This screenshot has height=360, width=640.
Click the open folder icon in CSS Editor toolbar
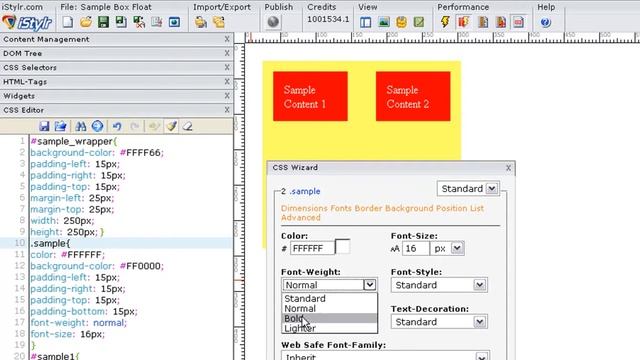[61, 126]
